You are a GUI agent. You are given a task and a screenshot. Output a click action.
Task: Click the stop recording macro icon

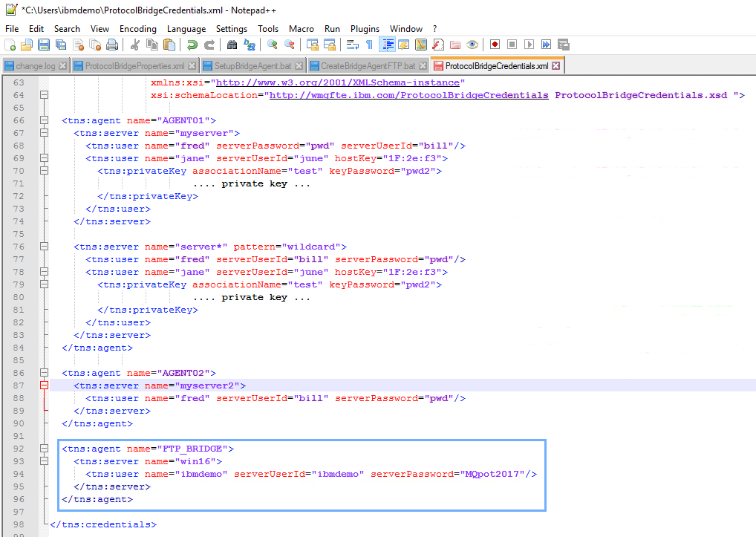pos(512,45)
